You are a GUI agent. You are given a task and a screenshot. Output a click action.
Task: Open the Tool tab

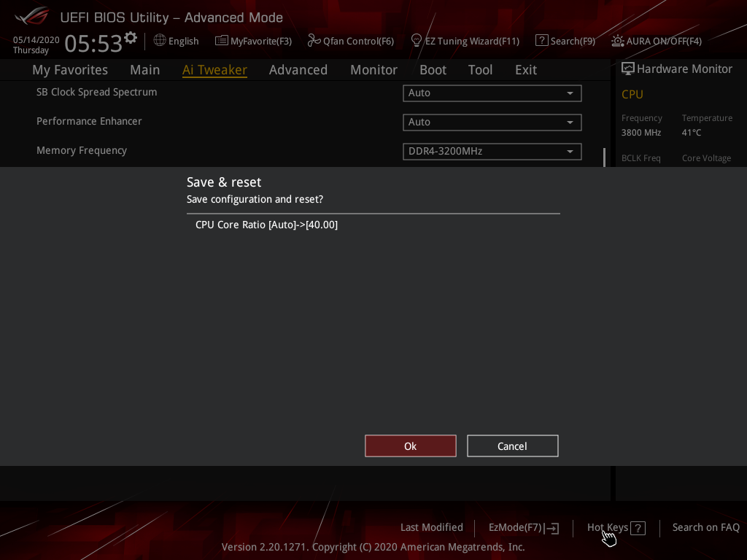[x=480, y=70]
